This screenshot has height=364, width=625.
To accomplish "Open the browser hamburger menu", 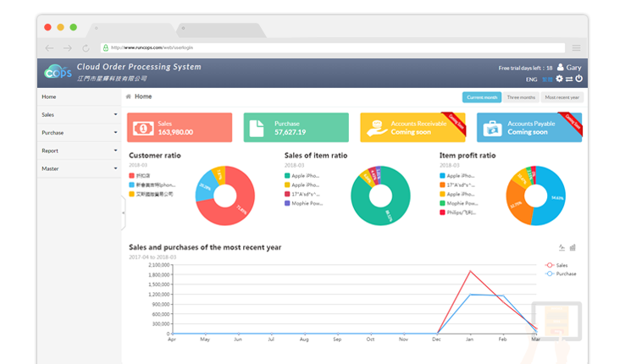I will [577, 47].
